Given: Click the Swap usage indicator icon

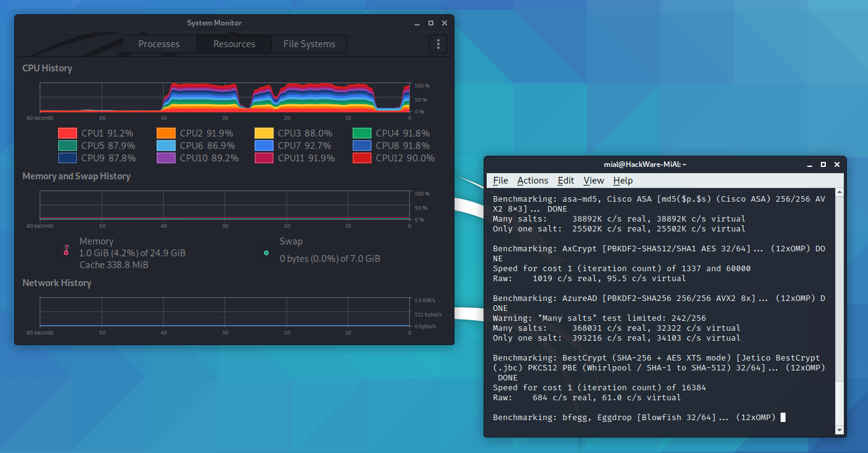Looking at the screenshot, I should 267,253.
